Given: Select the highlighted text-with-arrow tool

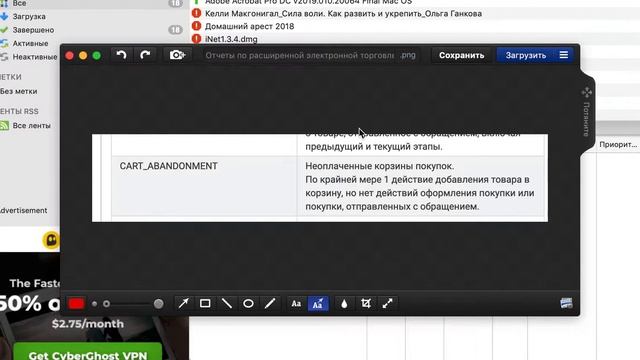Looking at the screenshot, I should (318, 304).
